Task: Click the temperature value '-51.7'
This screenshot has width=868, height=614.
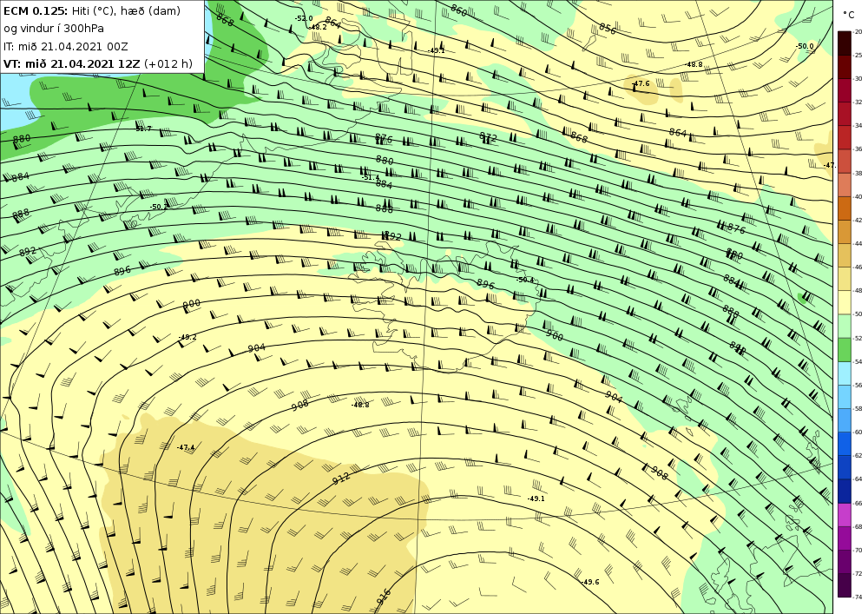Action: coord(143,129)
